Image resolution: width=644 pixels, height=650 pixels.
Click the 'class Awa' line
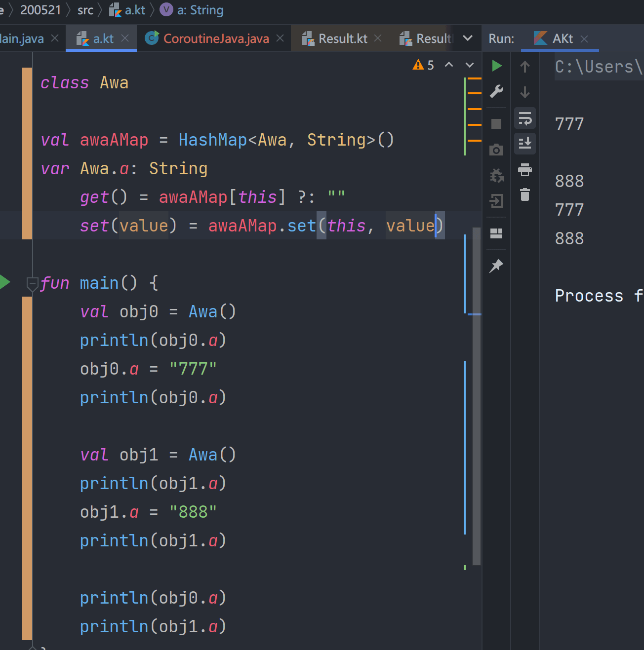[x=84, y=82]
